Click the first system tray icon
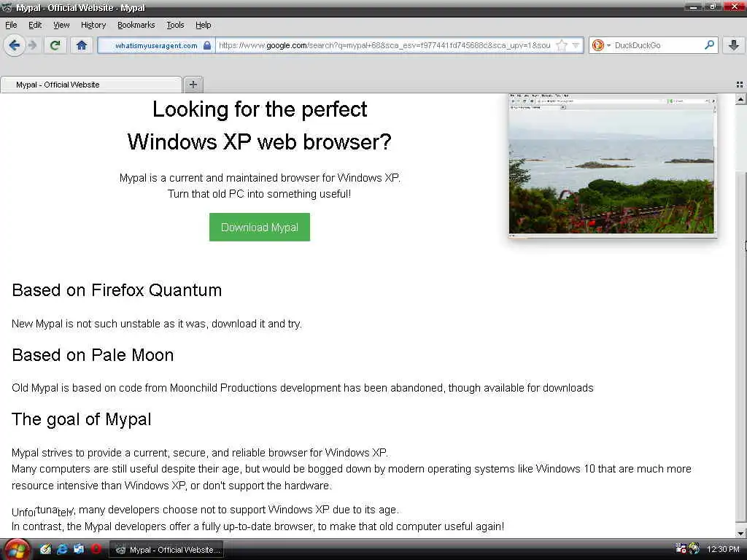 coord(681,548)
